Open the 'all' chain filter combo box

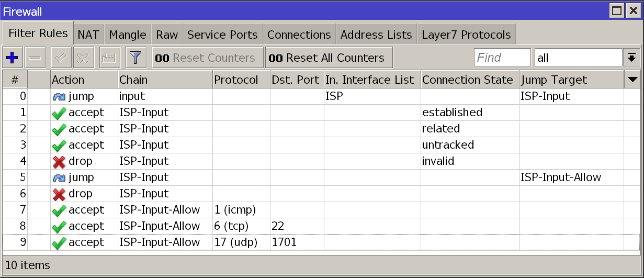click(578, 58)
